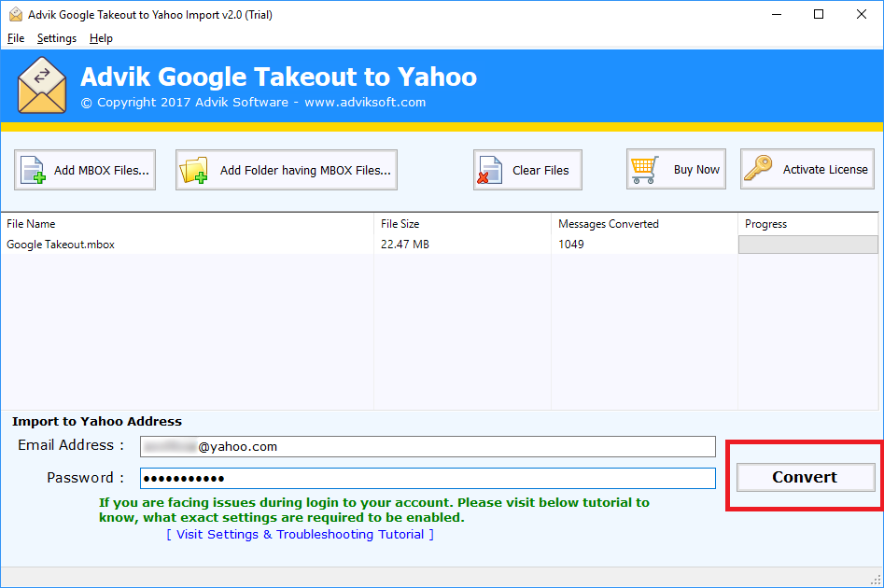Click the www.adviksoft.com text in the banner
The height and width of the screenshot is (588, 884).
[365, 103]
